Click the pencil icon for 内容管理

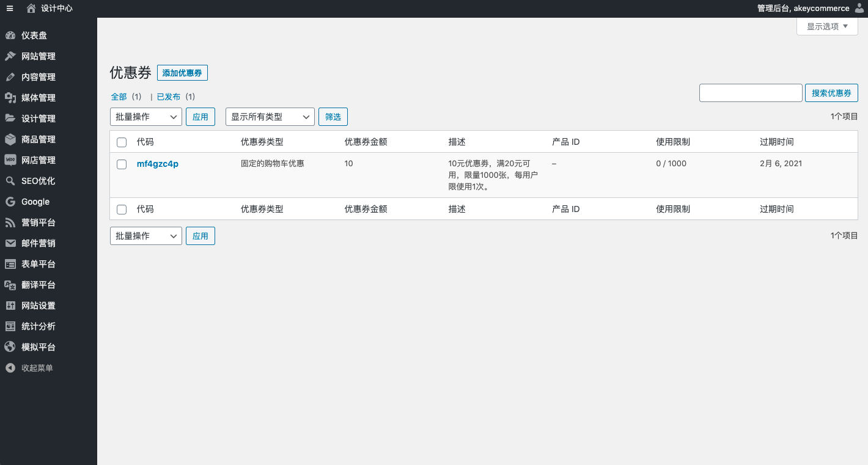coord(10,77)
